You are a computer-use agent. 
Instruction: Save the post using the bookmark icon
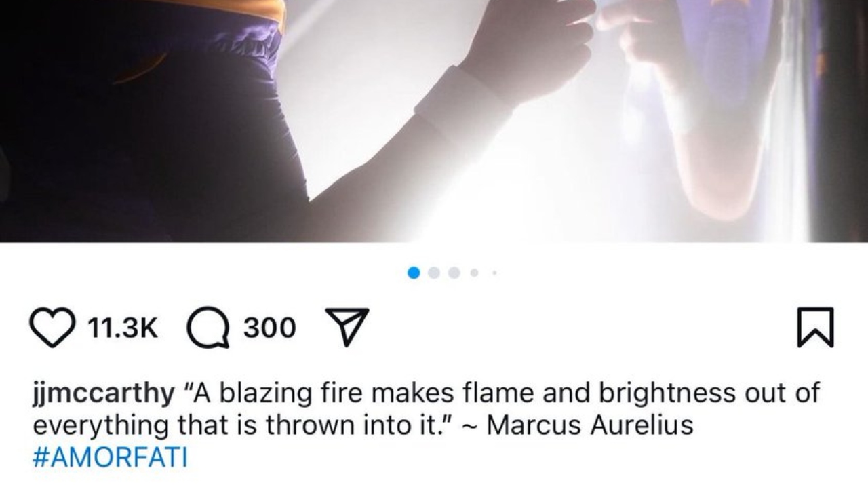tap(815, 327)
